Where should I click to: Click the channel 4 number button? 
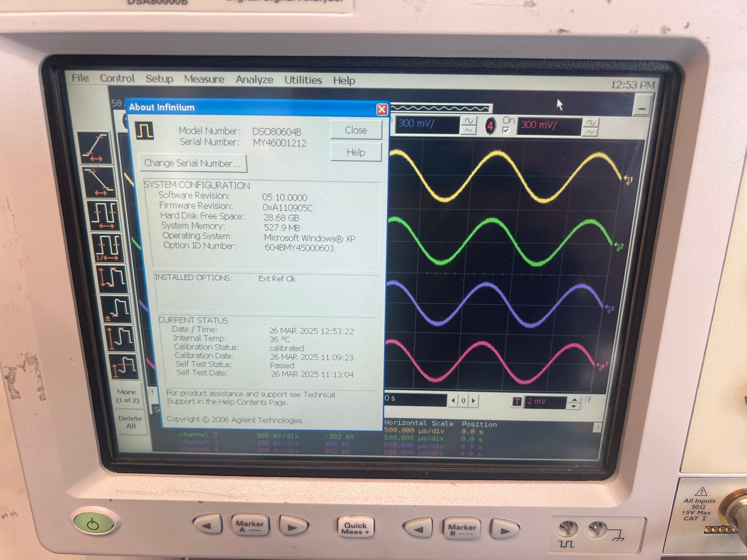[x=490, y=125]
